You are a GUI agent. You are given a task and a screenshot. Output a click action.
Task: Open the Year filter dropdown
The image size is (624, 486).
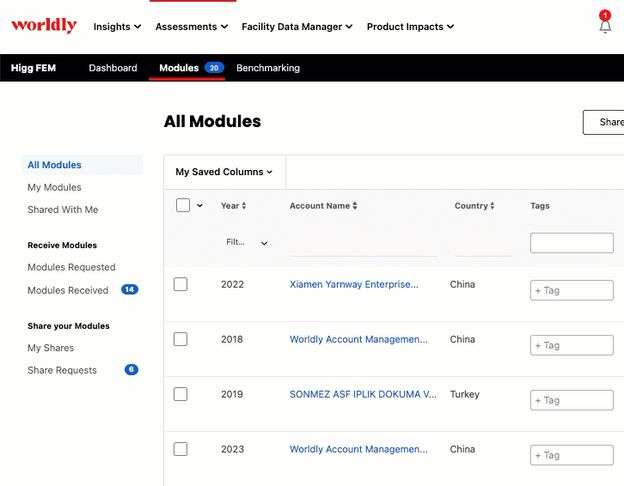coord(246,242)
